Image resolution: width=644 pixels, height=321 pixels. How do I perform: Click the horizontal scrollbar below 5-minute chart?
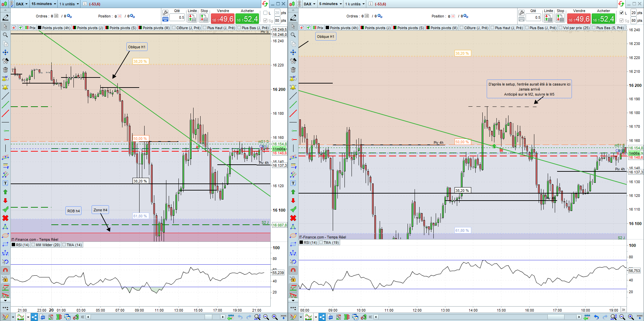tap(478, 317)
